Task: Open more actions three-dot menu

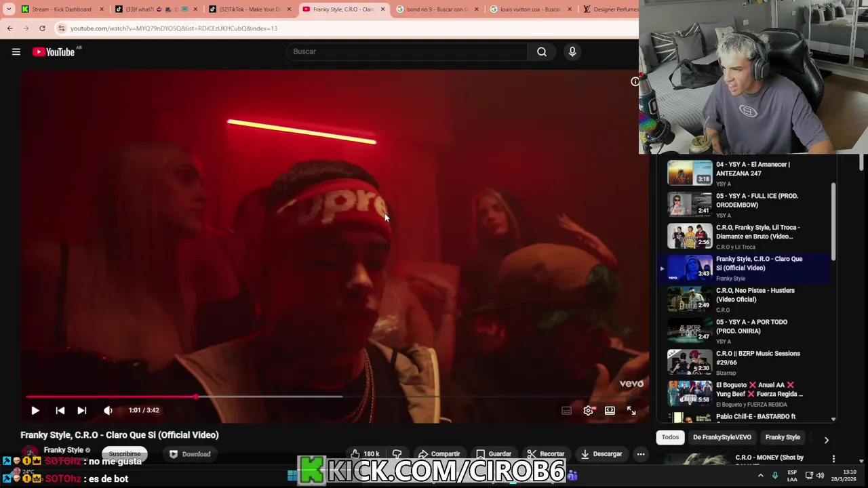Action: point(641,454)
